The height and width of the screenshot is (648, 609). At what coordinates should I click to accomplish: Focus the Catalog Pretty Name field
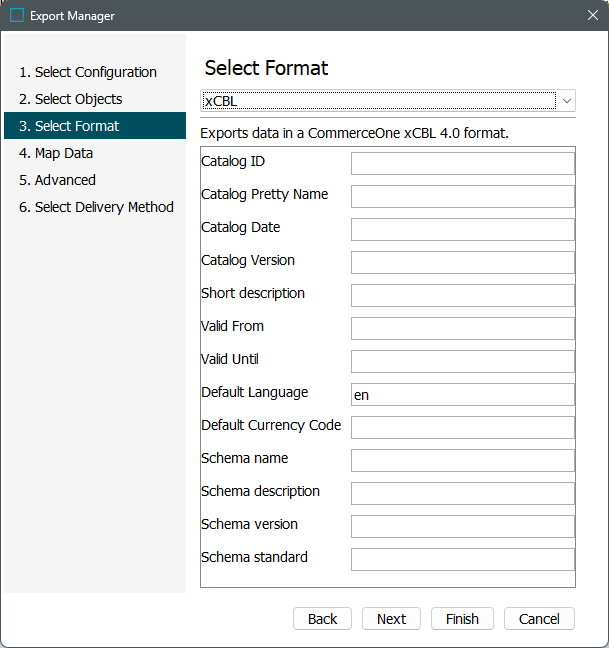[462, 197]
